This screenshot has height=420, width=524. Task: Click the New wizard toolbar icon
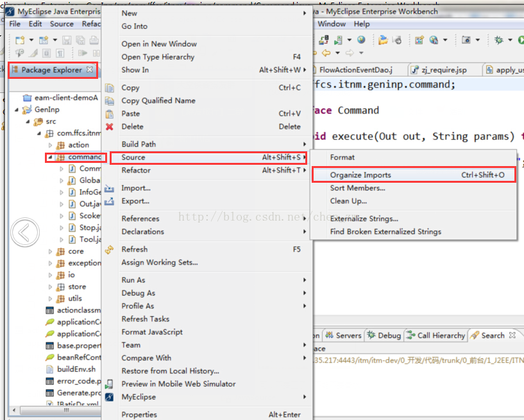20,40
